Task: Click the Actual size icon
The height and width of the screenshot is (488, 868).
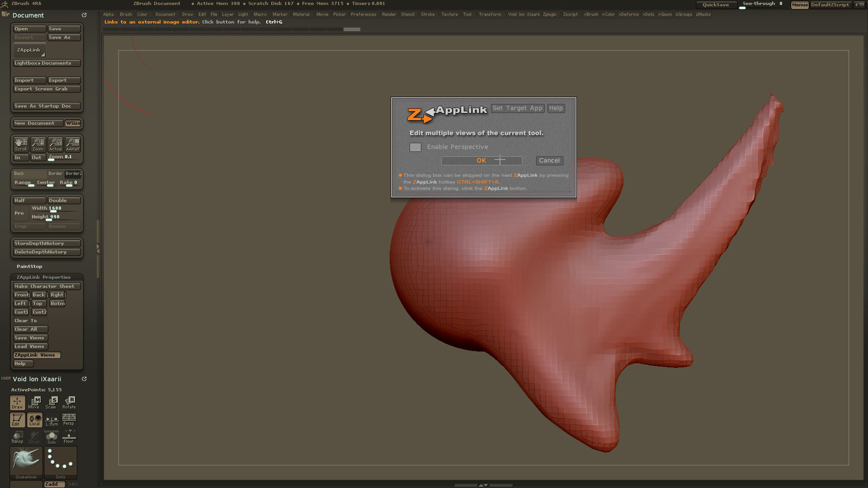Action: point(56,145)
